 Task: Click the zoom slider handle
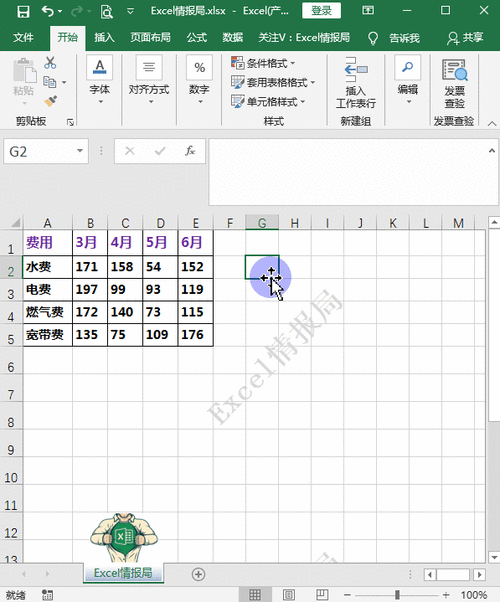coord(397,595)
